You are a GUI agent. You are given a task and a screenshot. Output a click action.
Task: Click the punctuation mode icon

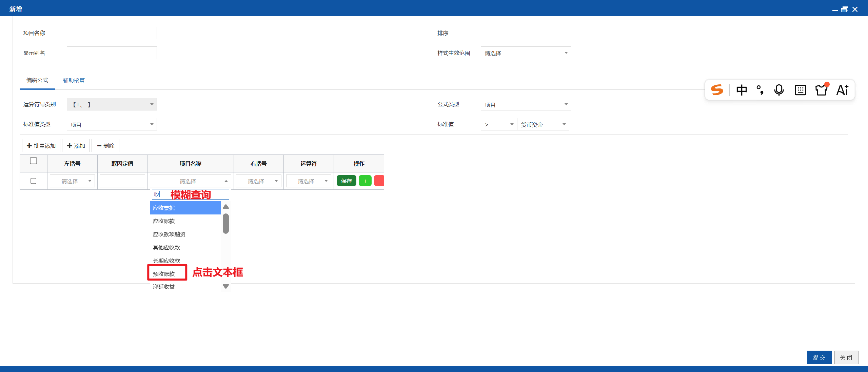click(760, 90)
